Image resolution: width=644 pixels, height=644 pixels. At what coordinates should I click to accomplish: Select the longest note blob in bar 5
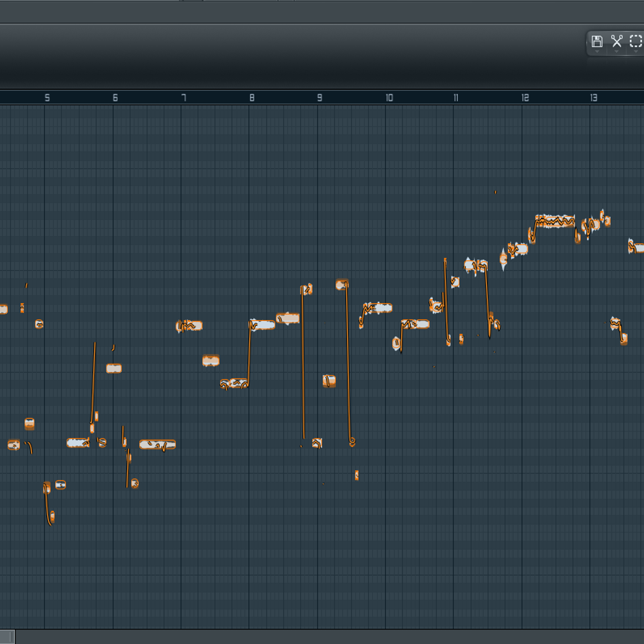78,443
